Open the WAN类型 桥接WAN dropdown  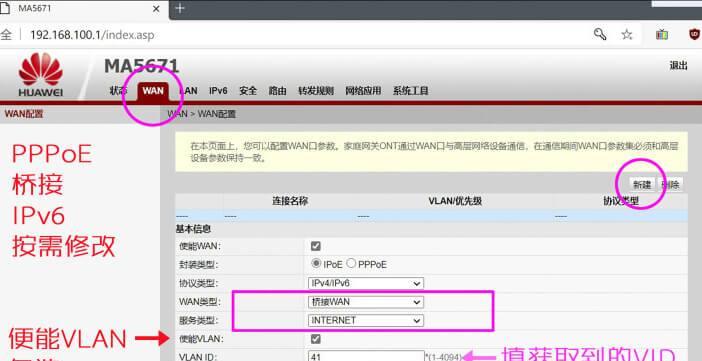(x=365, y=302)
